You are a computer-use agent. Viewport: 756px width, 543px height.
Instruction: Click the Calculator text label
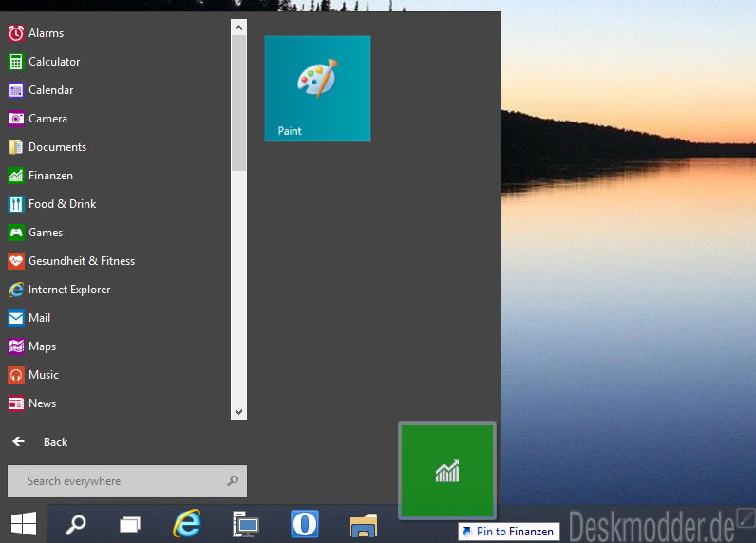[54, 62]
